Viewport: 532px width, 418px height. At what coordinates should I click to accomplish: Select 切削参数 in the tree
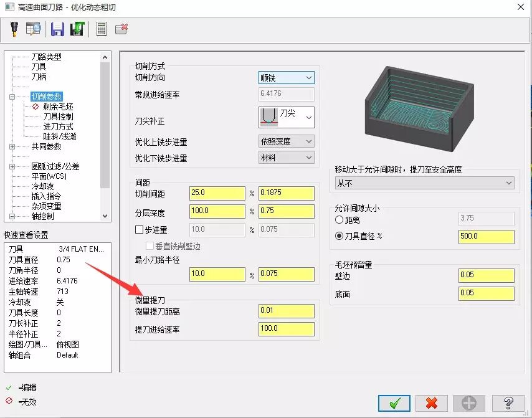click(x=47, y=97)
